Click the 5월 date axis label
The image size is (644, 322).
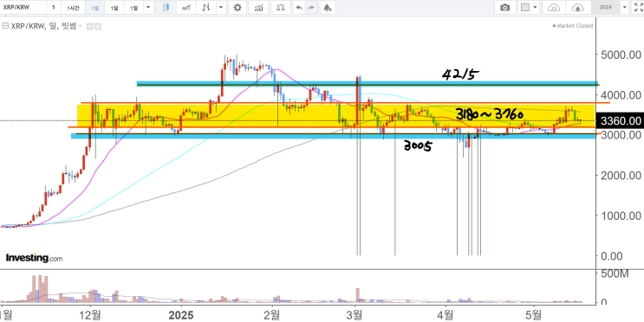tap(534, 315)
